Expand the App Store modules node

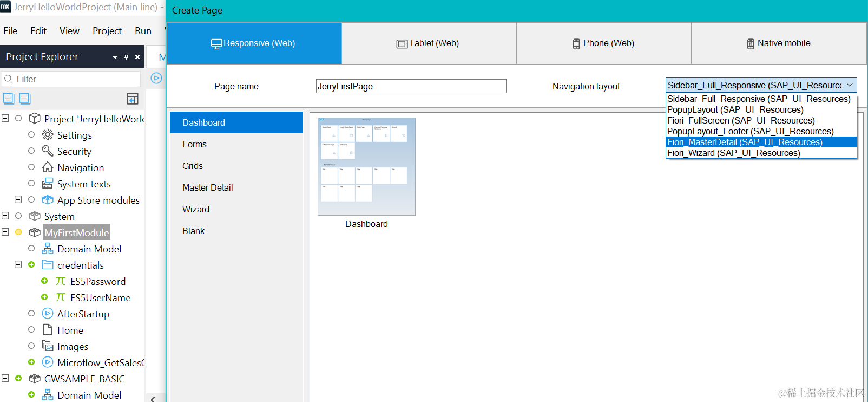pyautogui.click(x=18, y=199)
